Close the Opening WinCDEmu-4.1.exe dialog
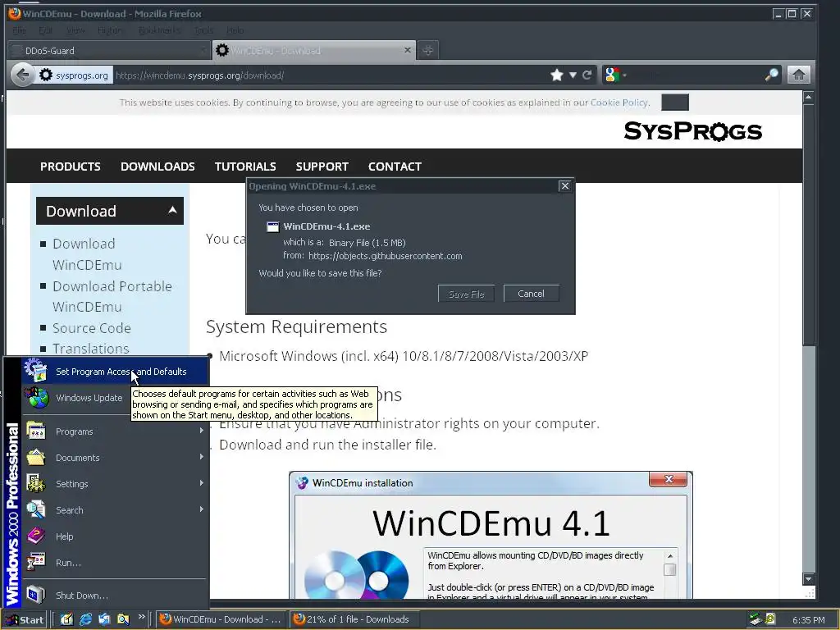 pyautogui.click(x=564, y=186)
